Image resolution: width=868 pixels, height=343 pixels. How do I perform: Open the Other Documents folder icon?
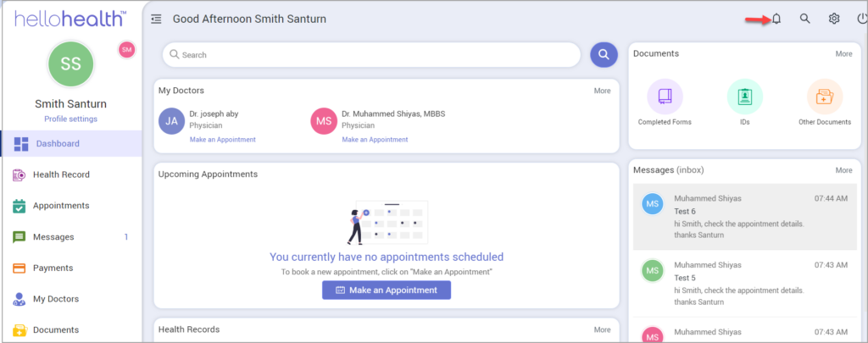824,97
